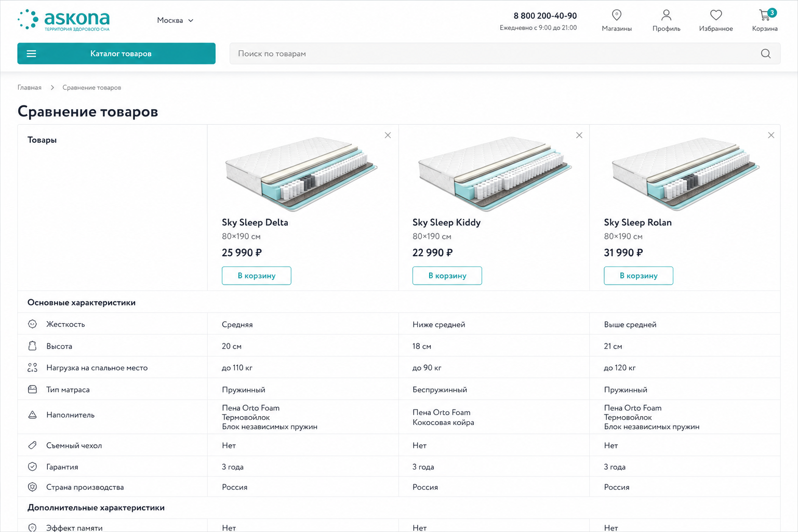Click the Sky Sleep Kiddy mattress image

(x=494, y=174)
